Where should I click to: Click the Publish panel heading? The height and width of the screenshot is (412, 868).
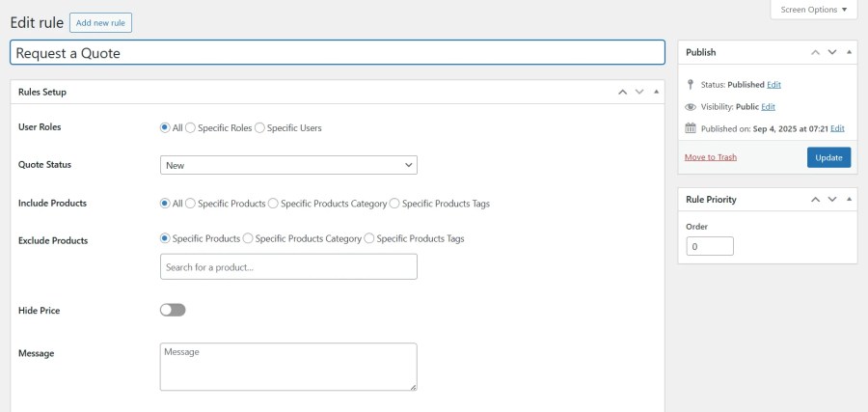click(x=701, y=52)
